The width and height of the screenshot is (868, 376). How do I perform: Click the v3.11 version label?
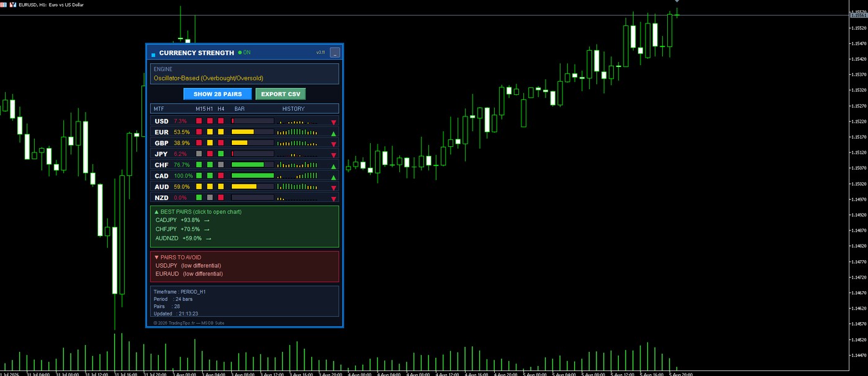321,53
